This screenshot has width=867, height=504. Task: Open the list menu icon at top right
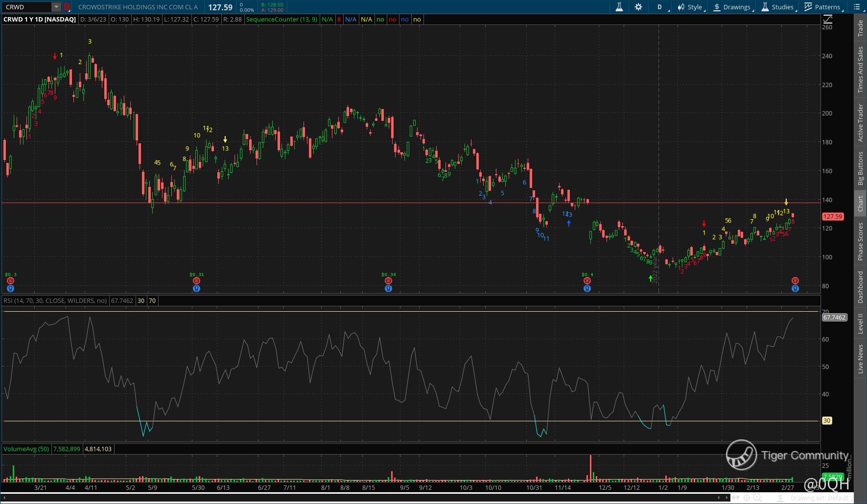[x=857, y=7]
